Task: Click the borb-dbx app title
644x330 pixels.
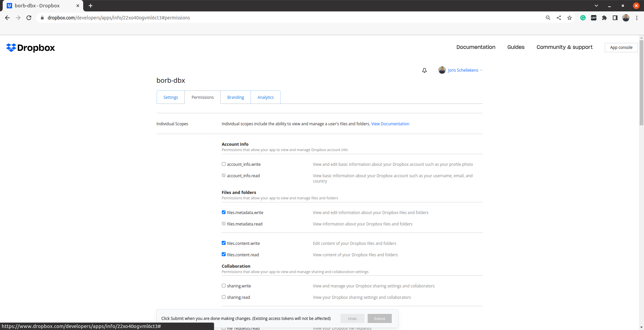Action: tap(171, 80)
